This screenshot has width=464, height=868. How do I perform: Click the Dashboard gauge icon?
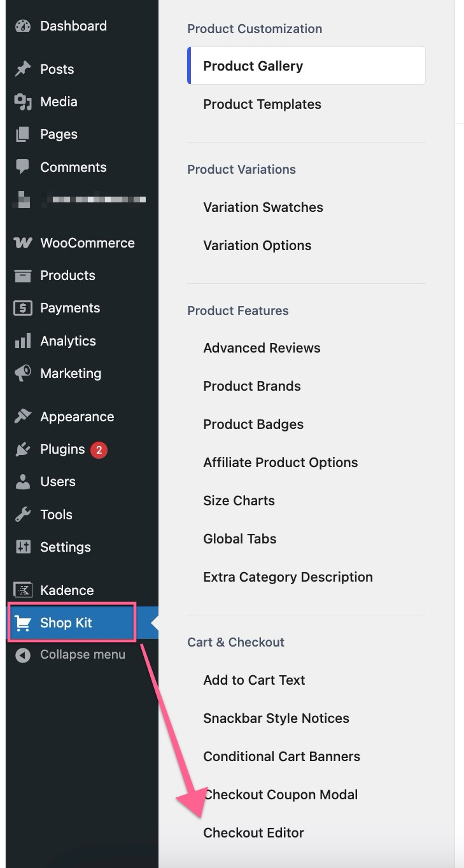point(23,26)
